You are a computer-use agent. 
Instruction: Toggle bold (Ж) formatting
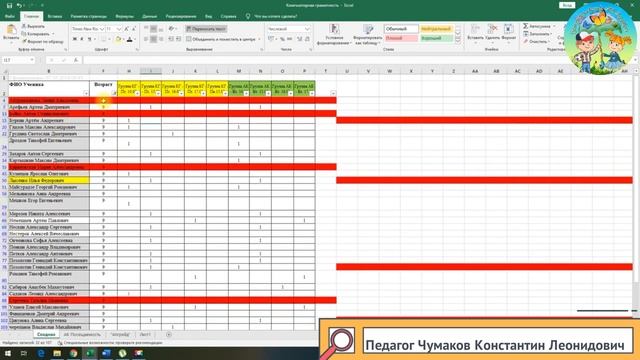tap(75, 39)
